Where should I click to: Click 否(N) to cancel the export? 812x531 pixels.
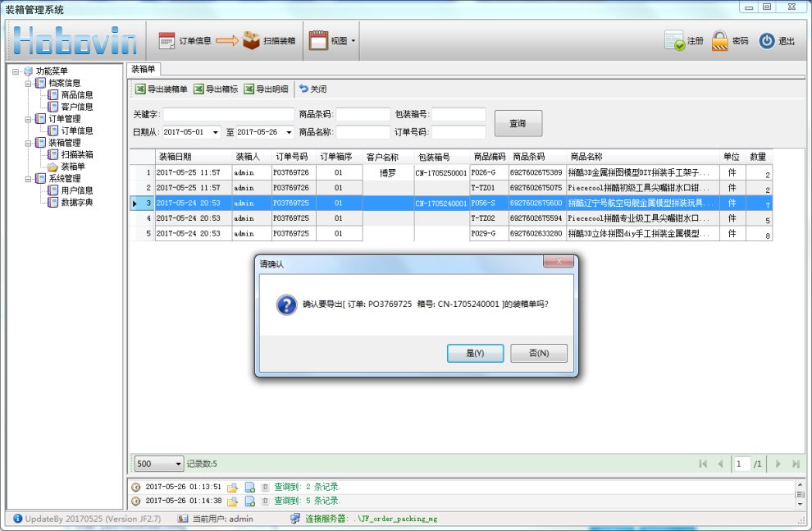click(x=538, y=353)
